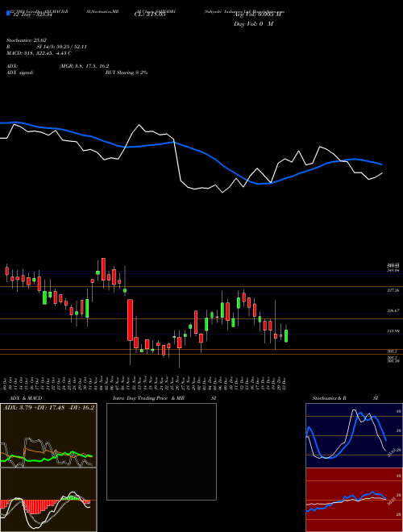
Task: Click the 'Avg Vol: 0.005 M' text
Action: pyautogui.click(x=256, y=15)
